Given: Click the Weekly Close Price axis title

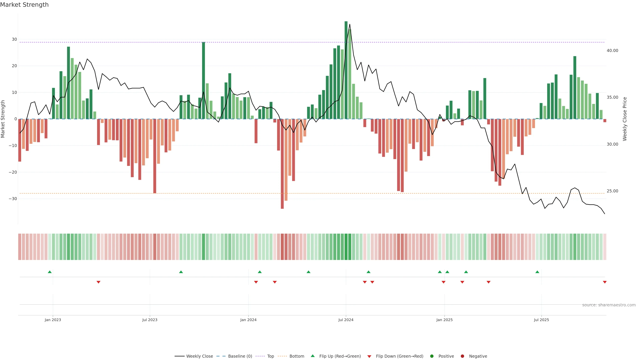Looking at the screenshot, I should pyautogui.click(x=625, y=119).
